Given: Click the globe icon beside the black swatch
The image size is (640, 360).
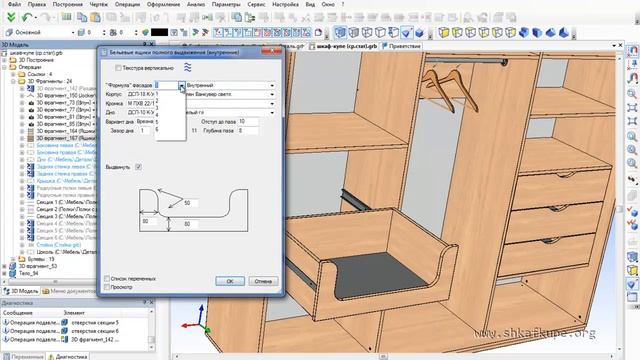Looking at the screenshot, I should (x=145, y=32).
